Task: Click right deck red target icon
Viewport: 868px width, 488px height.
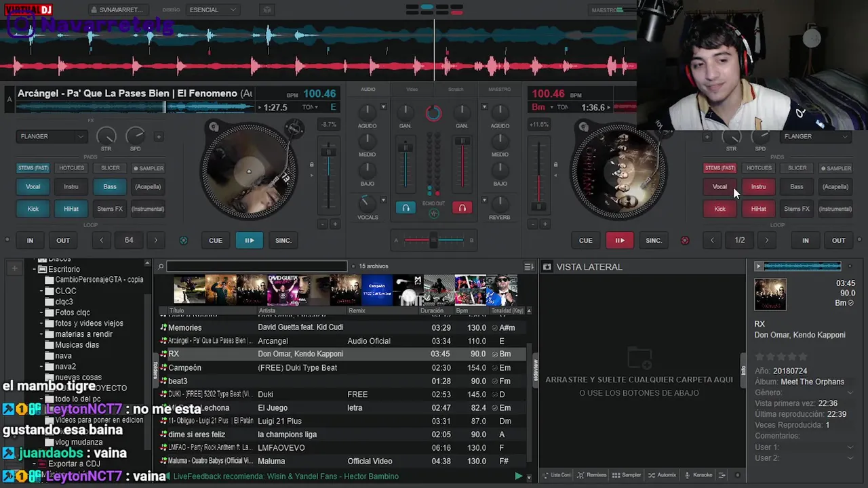Action: pyautogui.click(x=685, y=241)
